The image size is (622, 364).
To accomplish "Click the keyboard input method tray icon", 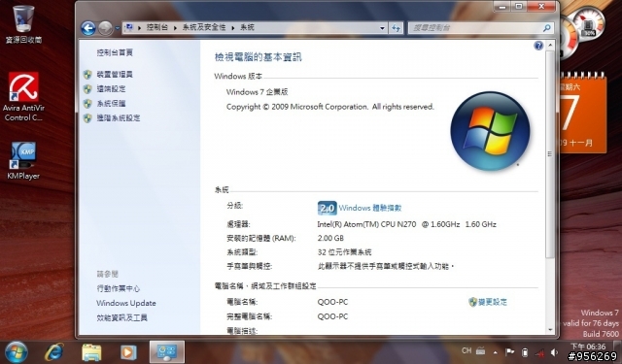I will pos(480,351).
